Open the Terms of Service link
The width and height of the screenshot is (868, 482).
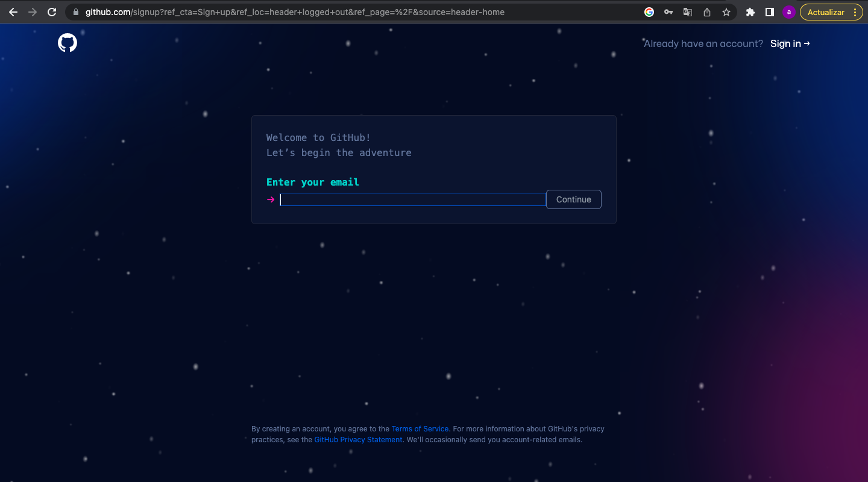pyautogui.click(x=420, y=429)
